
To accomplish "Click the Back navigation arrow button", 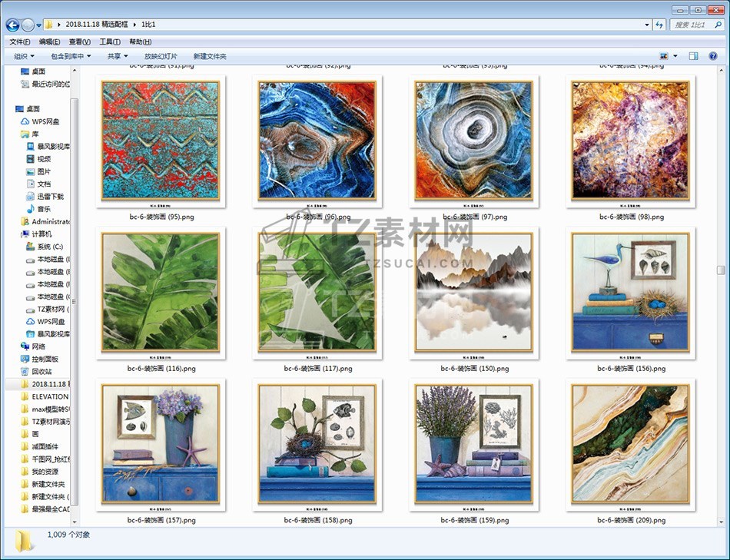I will [12, 25].
